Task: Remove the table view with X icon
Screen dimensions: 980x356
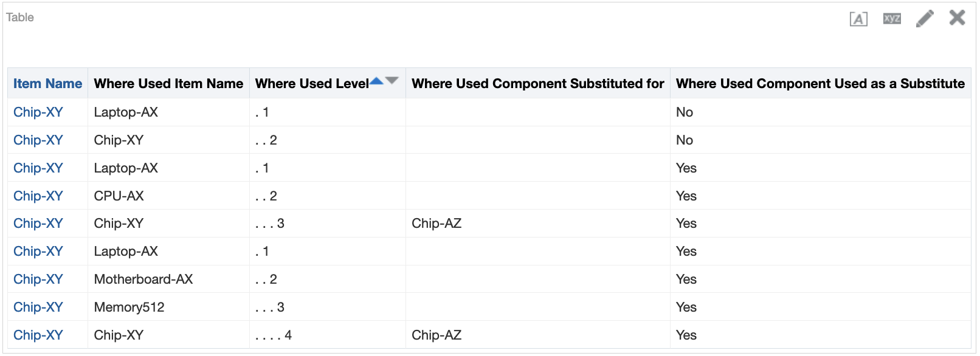Action: [957, 18]
